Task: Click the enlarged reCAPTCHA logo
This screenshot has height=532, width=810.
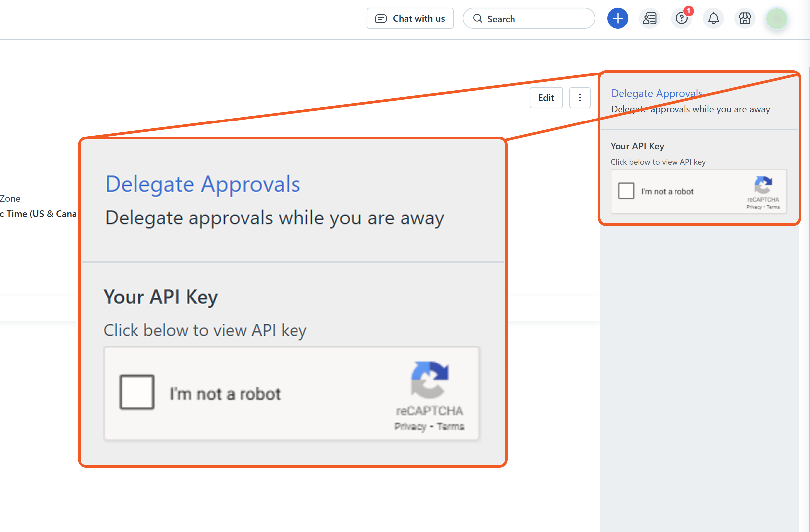Action: tap(429, 379)
